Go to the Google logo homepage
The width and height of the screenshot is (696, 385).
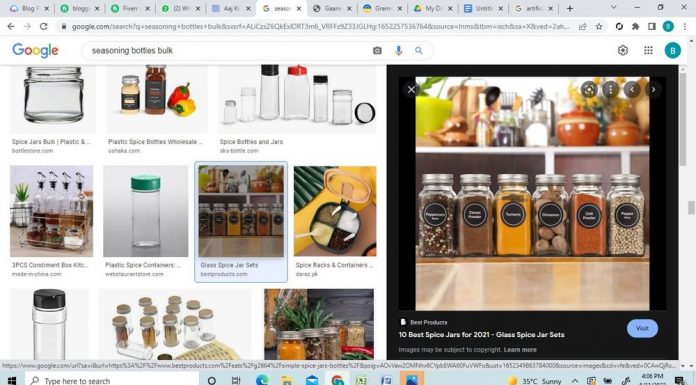[x=35, y=51]
